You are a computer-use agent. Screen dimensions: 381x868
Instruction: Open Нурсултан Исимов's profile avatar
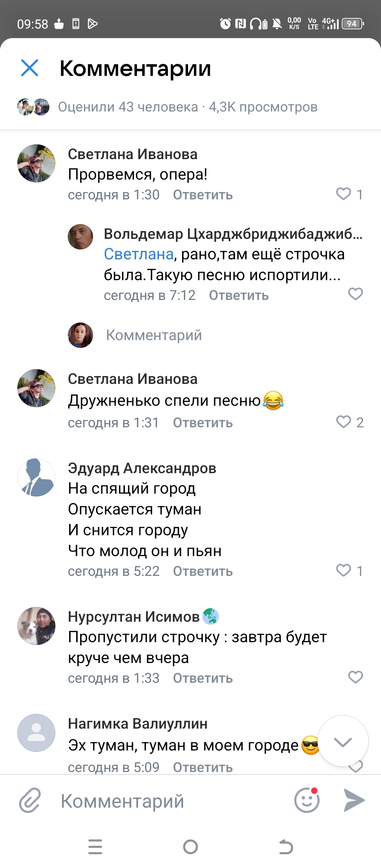click(36, 626)
